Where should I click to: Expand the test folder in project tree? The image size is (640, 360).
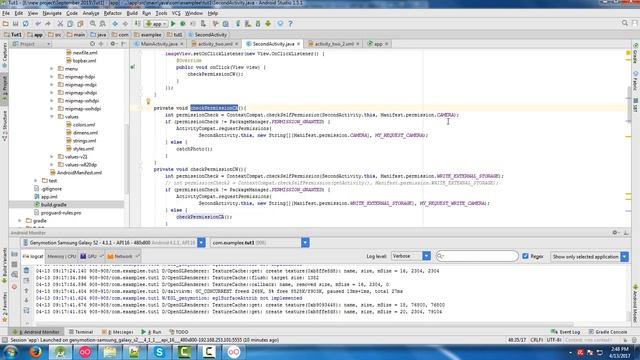[36, 181]
